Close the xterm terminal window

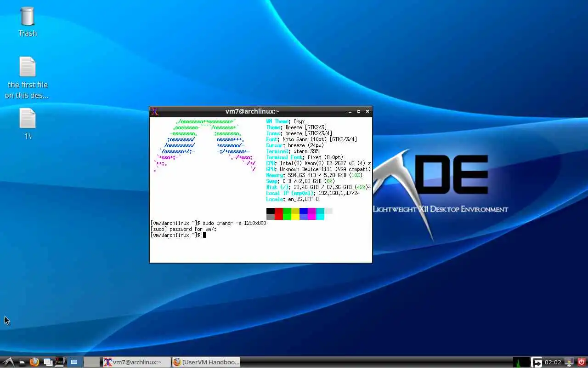pyautogui.click(x=367, y=111)
